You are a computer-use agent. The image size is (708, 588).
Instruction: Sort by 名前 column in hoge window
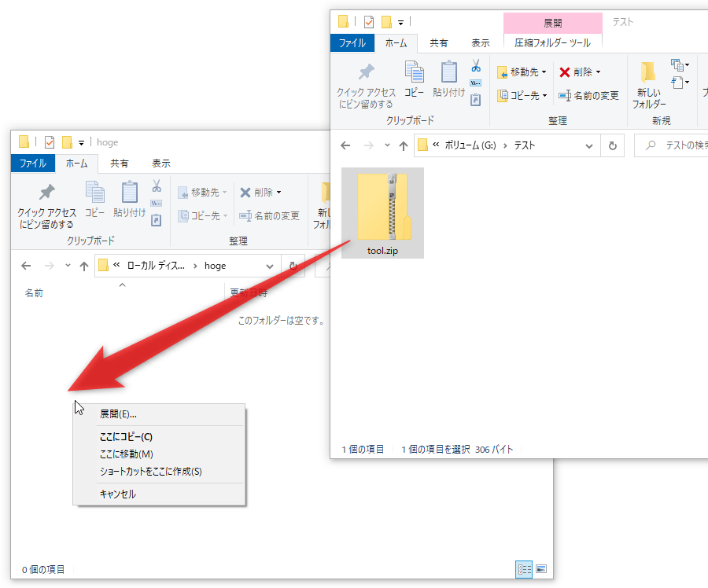click(x=34, y=293)
